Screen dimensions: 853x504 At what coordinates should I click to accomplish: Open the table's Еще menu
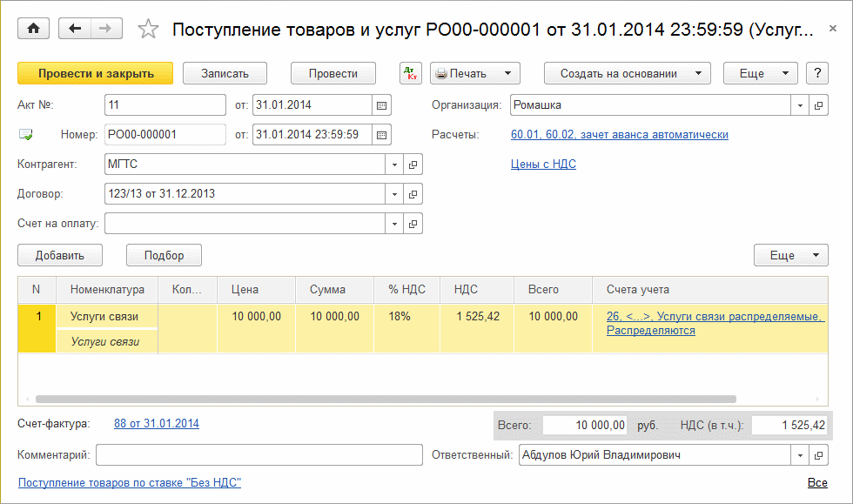click(x=790, y=255)
